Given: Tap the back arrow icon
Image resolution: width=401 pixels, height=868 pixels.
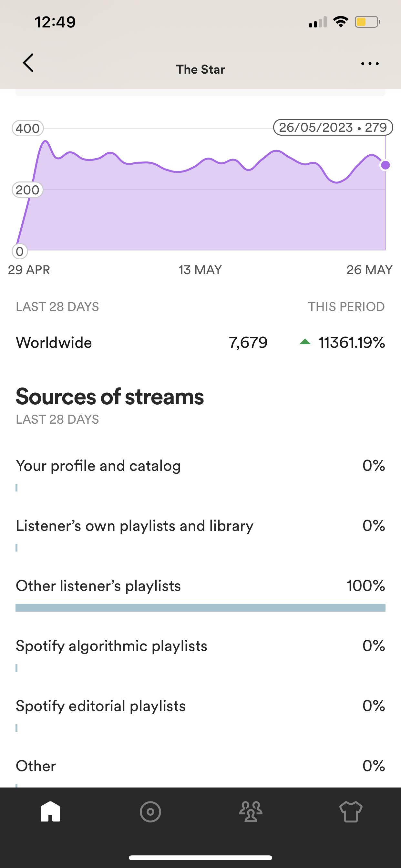Looking at the screenshot, I should (28, 63).
